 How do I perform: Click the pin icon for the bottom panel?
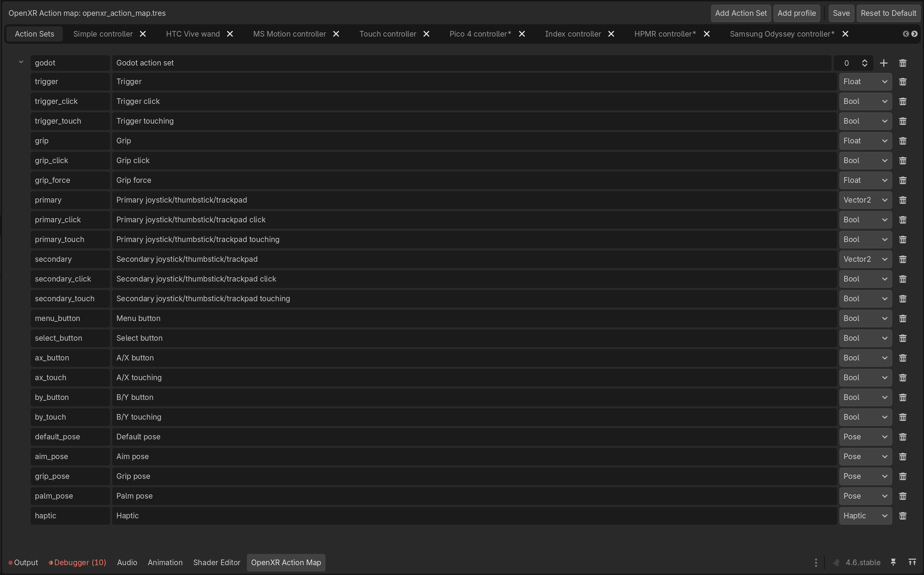tap(893, 562)
